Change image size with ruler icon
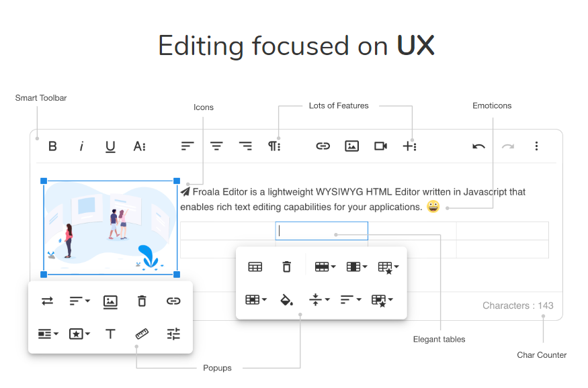 tap(142, 334)
